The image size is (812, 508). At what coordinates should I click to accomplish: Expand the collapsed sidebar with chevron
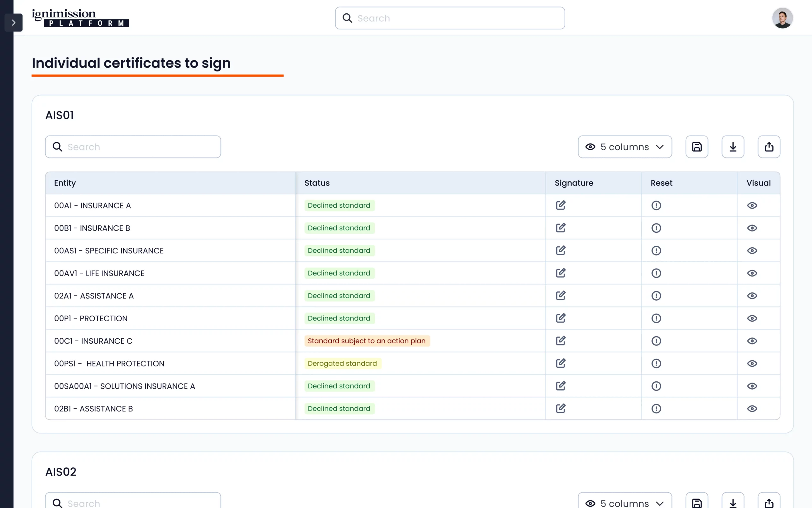tap(13, 23)
